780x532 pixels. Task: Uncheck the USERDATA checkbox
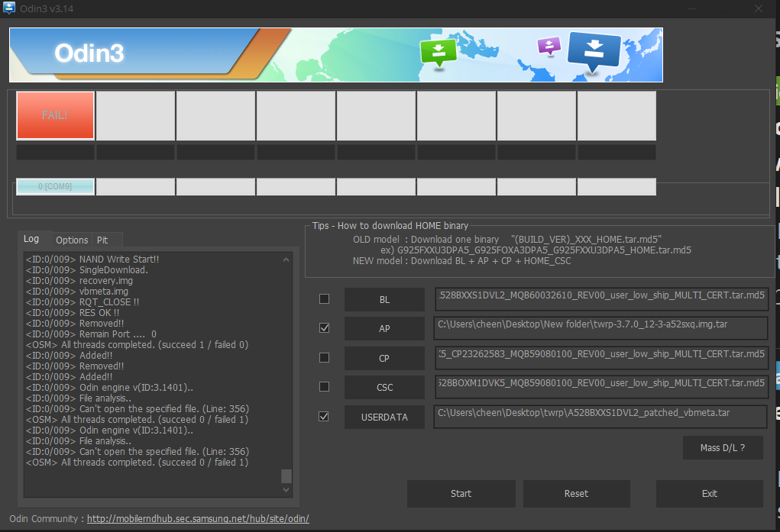[x=325, y=416]
